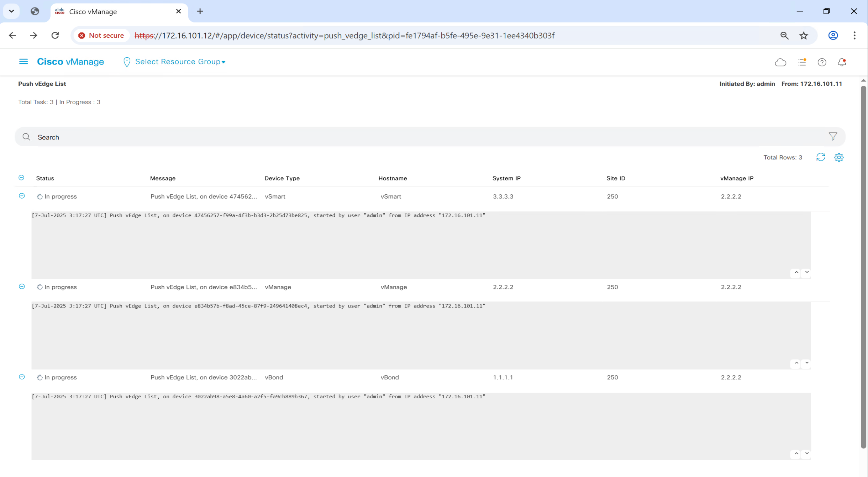Click the search filter funnel icon
The width and height of the screenshot is (868, 477).
click(833, 137)
